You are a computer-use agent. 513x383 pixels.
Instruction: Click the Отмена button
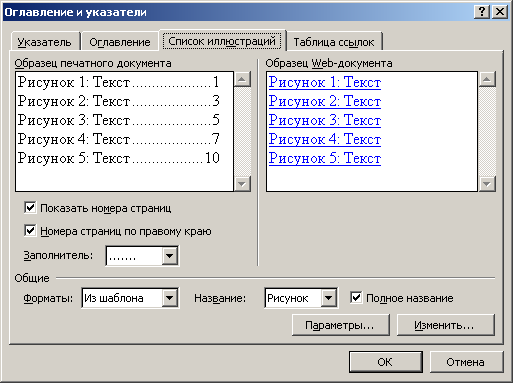click(466, 362)
